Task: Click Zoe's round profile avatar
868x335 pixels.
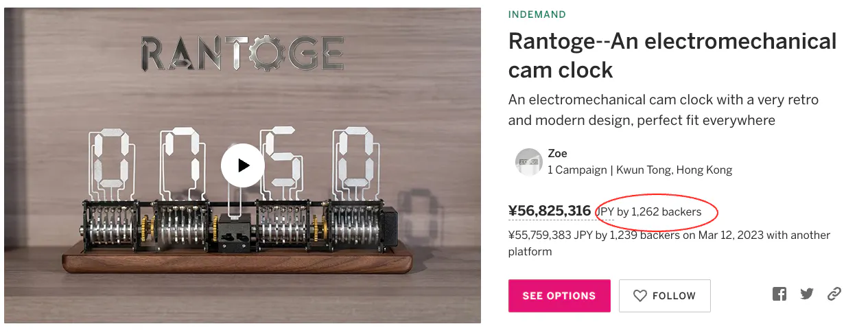Action: pyautogui.click(x=529, y=162)
